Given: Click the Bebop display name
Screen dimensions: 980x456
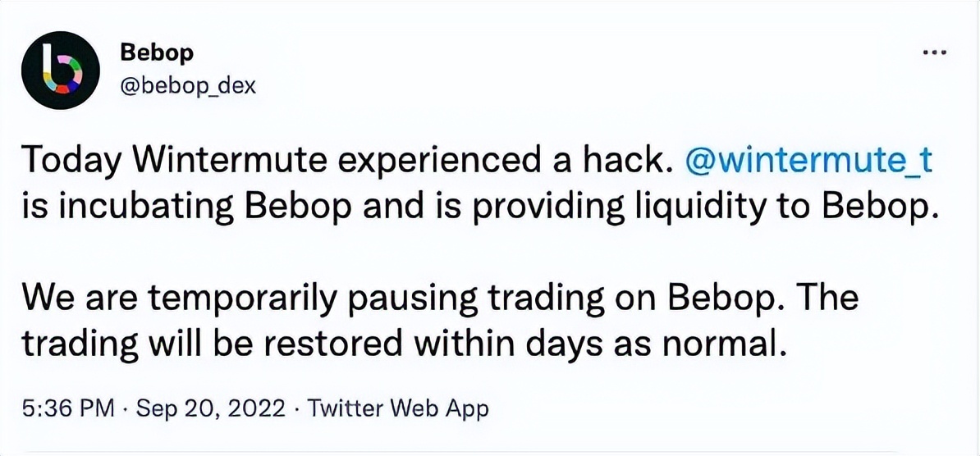Looking at the screenshot, I should (158, 52).
